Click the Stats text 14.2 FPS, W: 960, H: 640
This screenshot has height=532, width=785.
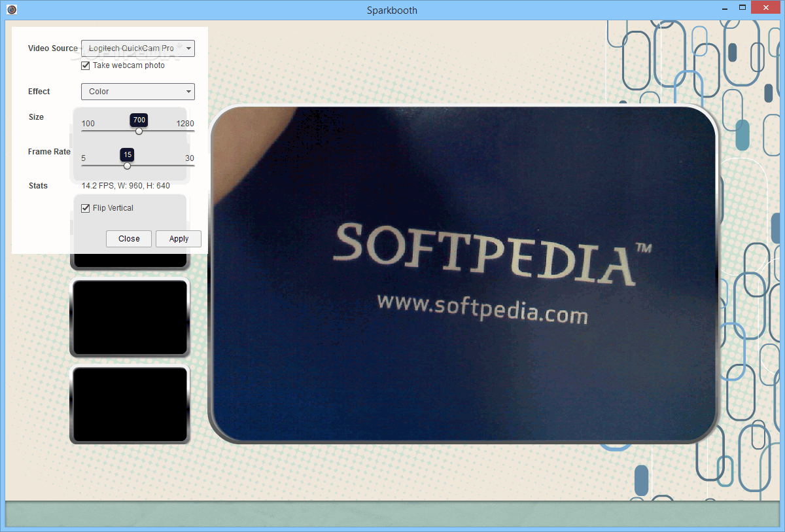pos(126,186)
